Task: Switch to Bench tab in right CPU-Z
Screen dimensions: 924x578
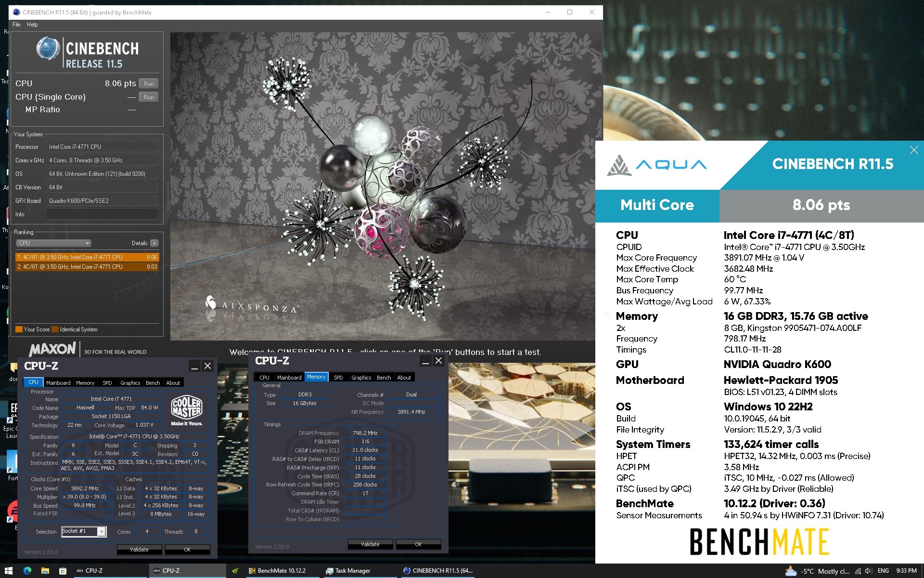Action: pyautogui.click(x=384, y=378)
